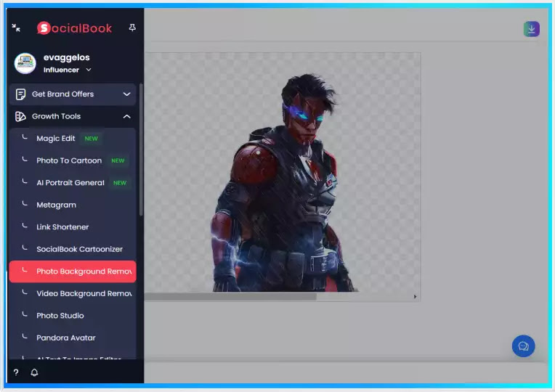Collapse the Growth Tools section chevron
This screenshot has height=392, width=555.
(126, 116)
